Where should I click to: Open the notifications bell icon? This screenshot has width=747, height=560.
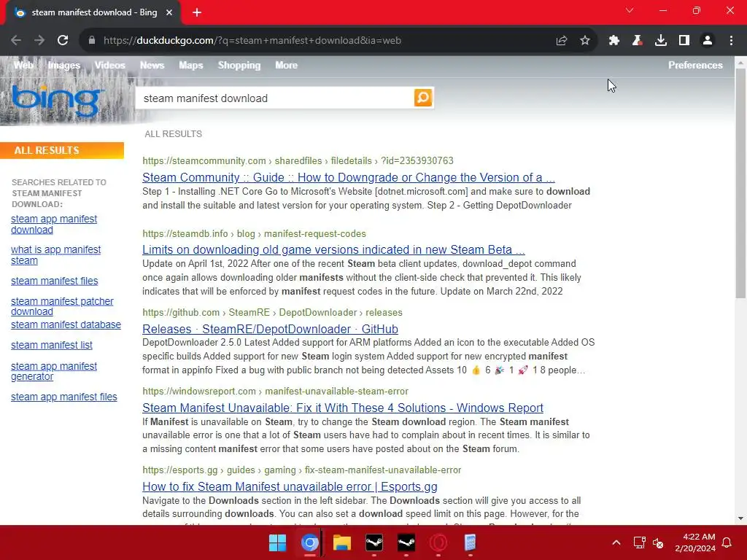727,542
